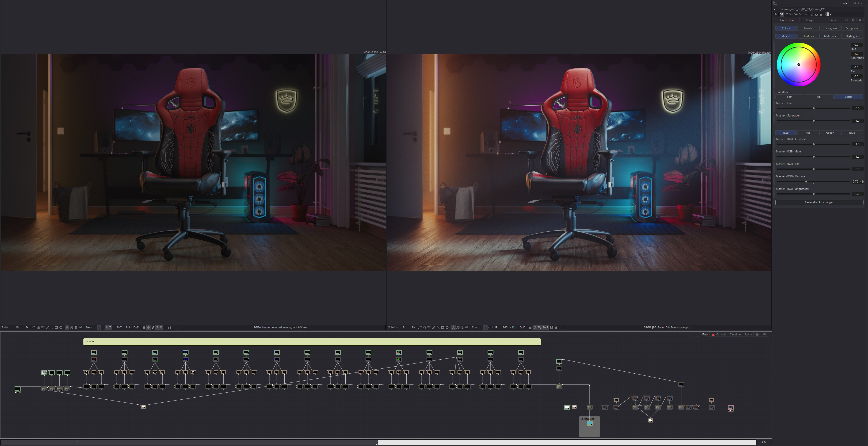Open the tile color dropdown in tool header

pyautogui.click(x=831, y=14)
